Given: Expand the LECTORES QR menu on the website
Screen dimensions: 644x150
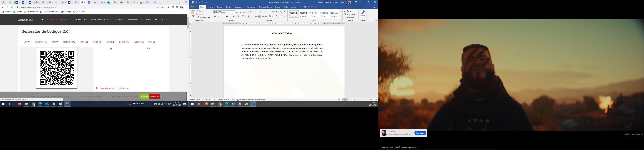Looking at the screenshot, I should click(x=81, y=20).
